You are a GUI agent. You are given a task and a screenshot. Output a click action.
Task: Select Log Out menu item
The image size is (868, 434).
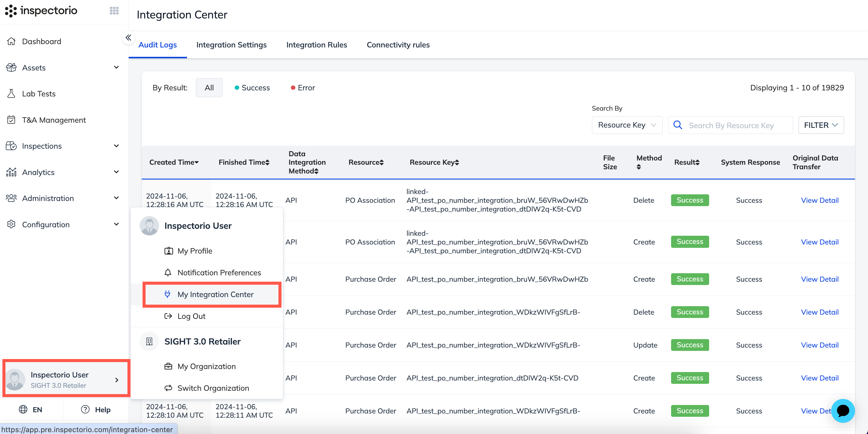point(207,316)
